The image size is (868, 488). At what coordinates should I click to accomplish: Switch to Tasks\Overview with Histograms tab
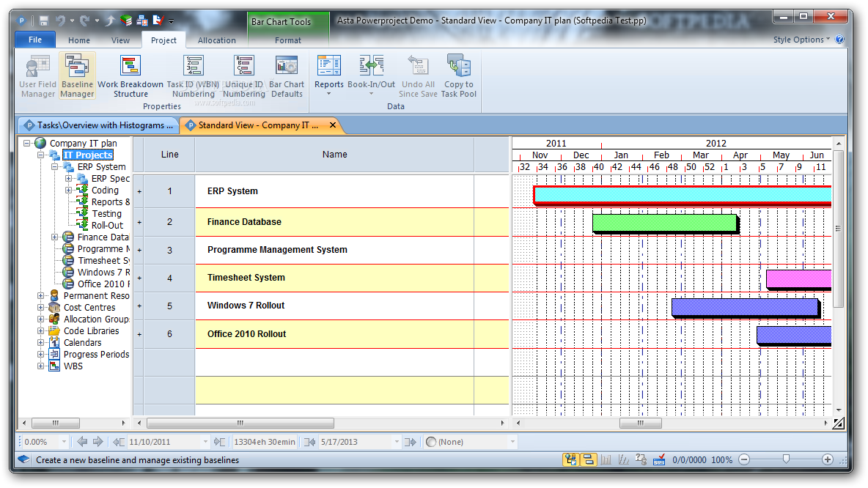(x=98, y=125)
